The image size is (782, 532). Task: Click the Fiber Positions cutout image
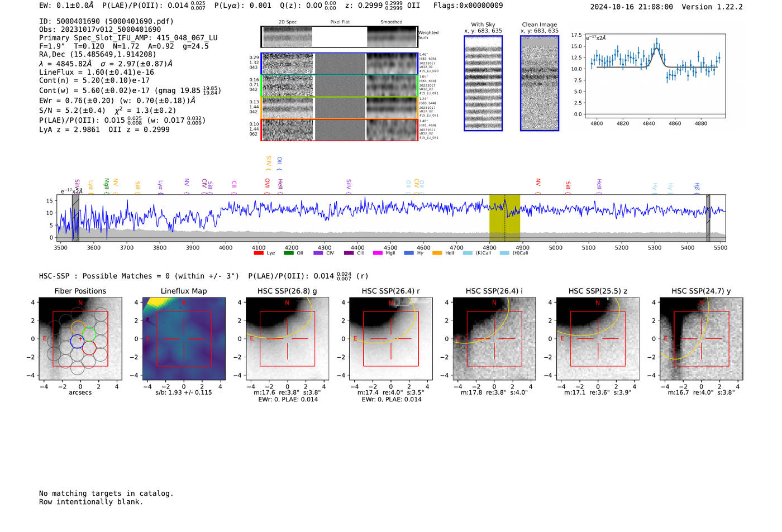(x=80, y=339)
